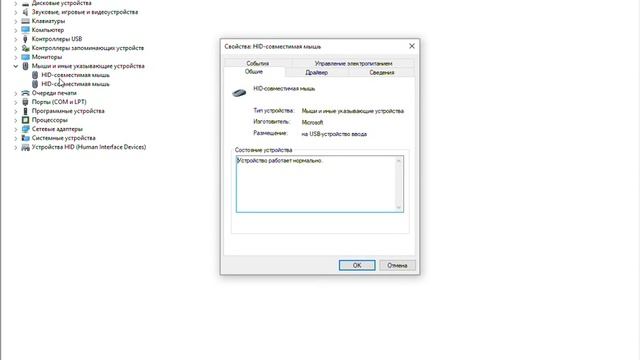The width and height of the screenshot is (640, 360).
Task: Click the Disk drives category icon
Action: coord(25,3)
